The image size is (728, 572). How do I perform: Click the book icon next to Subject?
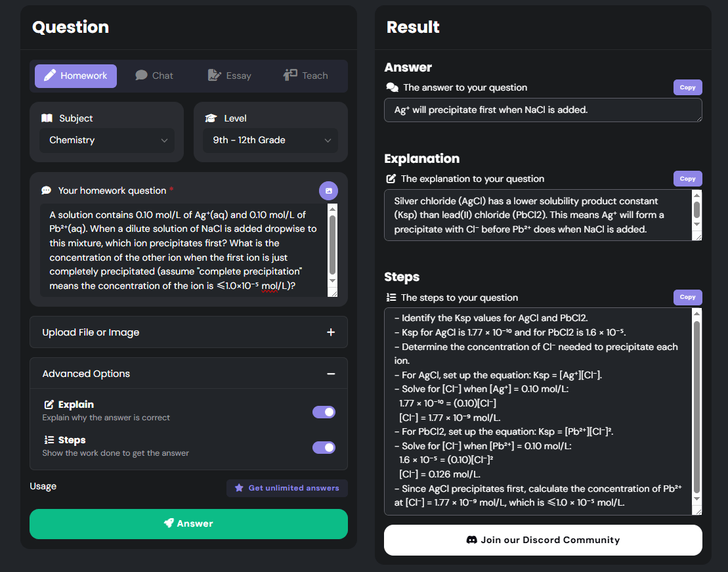click(x=47, y=118)
